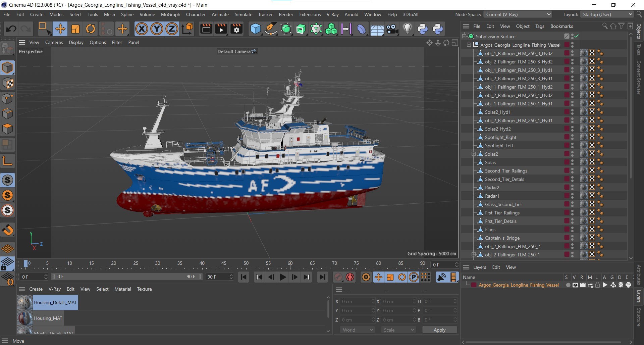The height and width of the screenshot is (345, 644).
Task: Expand the Solas2 object
Action: pyautogui.click(x=474, y=154)
